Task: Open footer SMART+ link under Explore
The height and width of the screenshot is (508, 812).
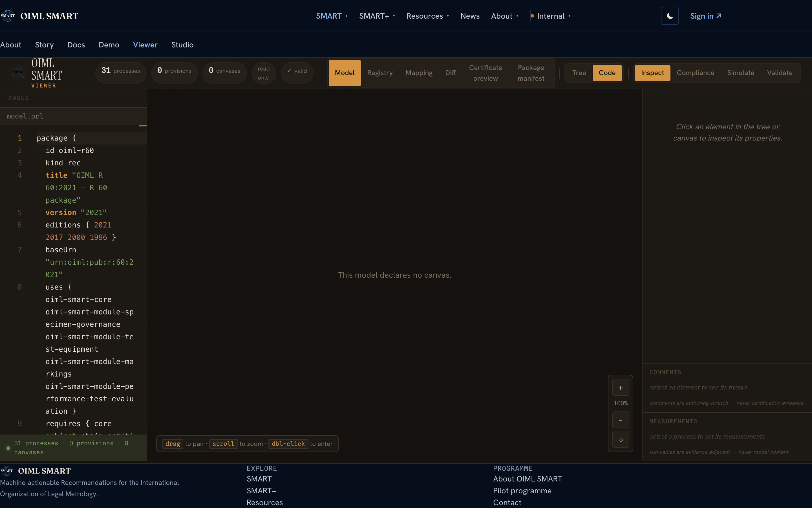Action: (x=261, y=491)
